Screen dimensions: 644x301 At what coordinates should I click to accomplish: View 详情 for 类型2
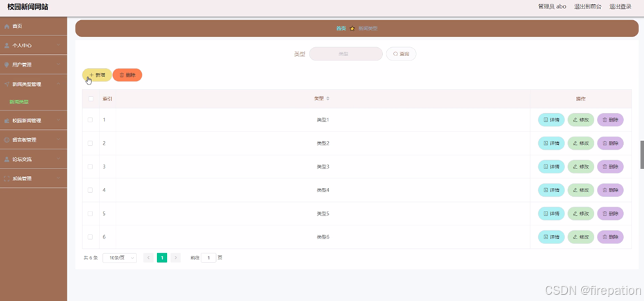pos(551,143)
